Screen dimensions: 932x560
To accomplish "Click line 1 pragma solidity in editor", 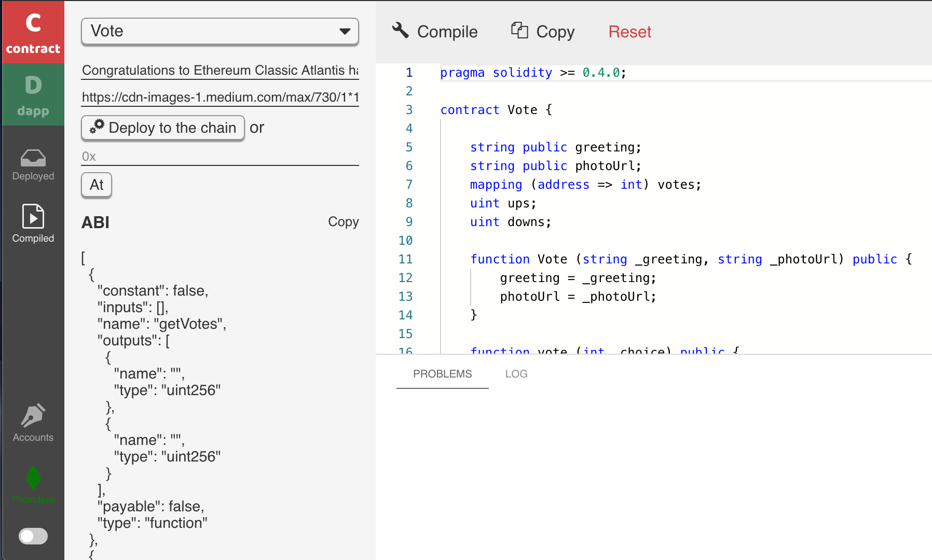I will tap(532, 73).
